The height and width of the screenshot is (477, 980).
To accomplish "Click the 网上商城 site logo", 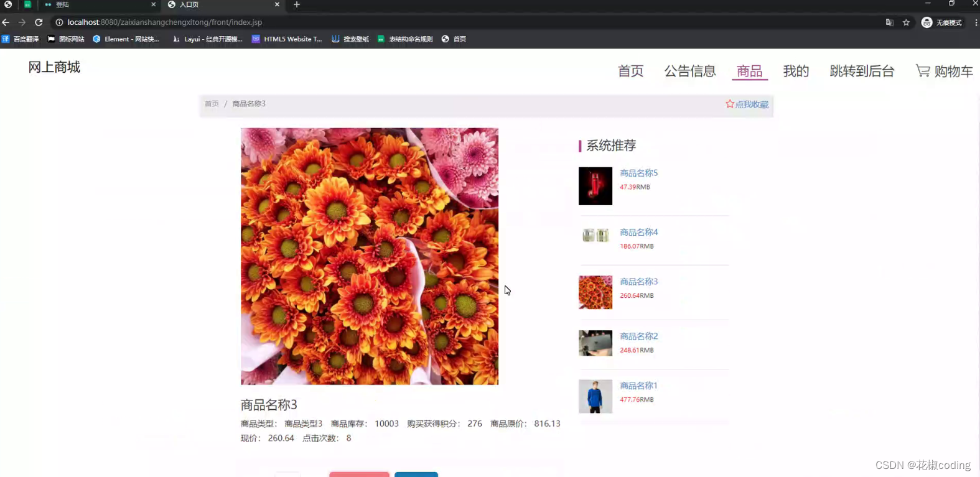I will pyautogui.click(x=54, y=67).
